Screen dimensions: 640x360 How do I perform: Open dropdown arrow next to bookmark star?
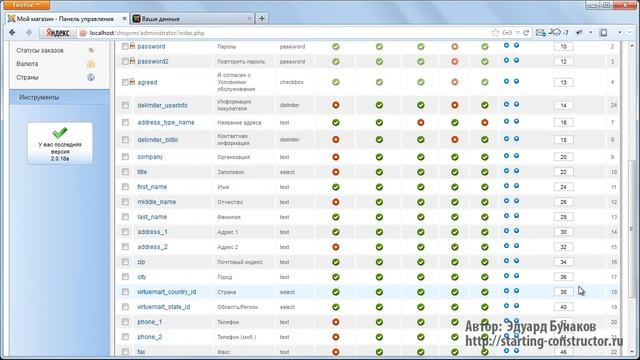click(517, 33)
